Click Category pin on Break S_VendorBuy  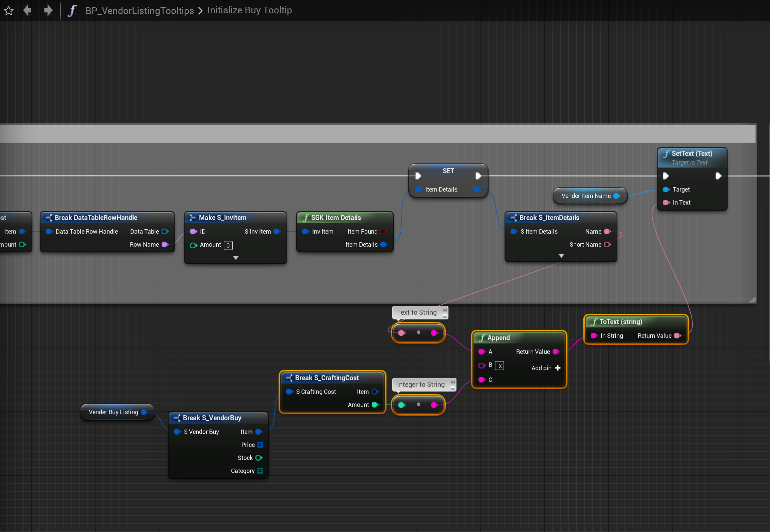tap(260, 471)
